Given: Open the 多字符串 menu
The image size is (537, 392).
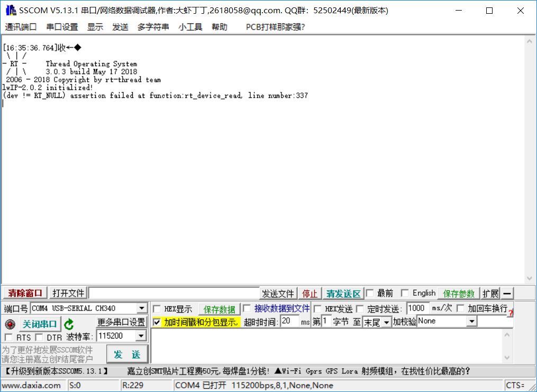Looking at the screenshot, I should [153, 27].
